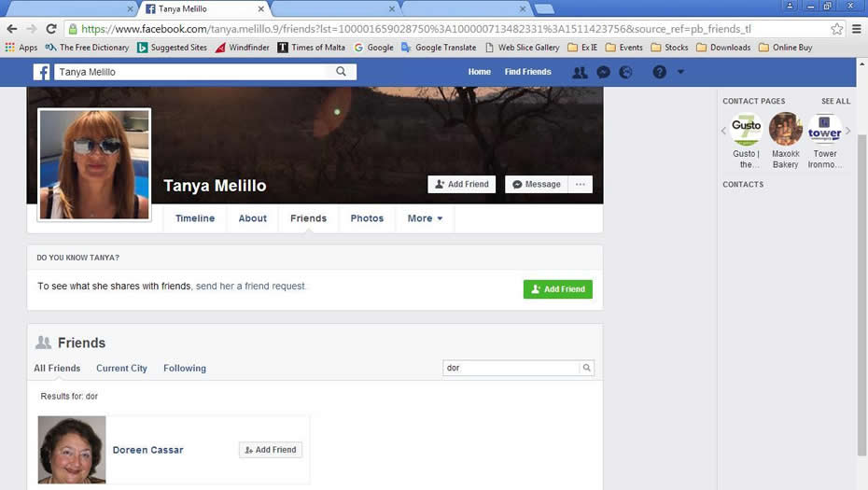Click Message button on cover photo
Viewport: 868px width, 490px height.
pyautogui.click(x=537, y=185)
